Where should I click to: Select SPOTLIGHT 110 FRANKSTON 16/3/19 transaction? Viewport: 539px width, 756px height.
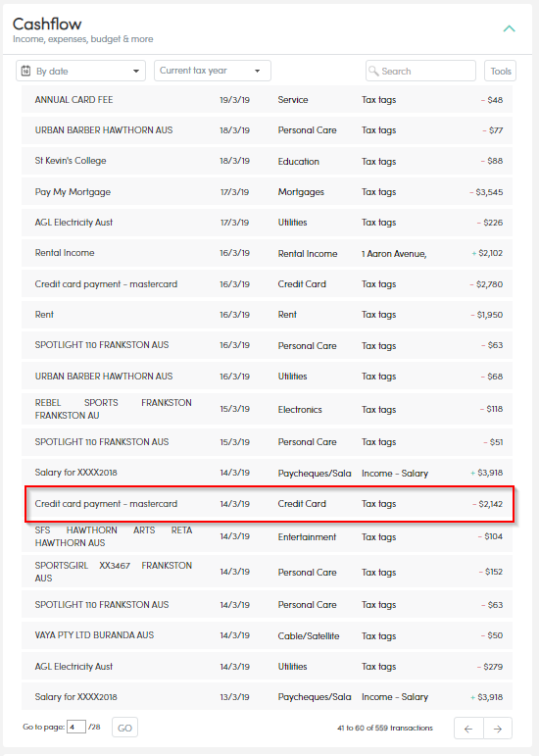tap(267, 345)
